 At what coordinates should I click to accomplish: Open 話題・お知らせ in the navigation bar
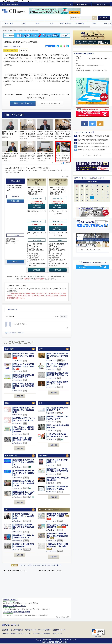66,24
